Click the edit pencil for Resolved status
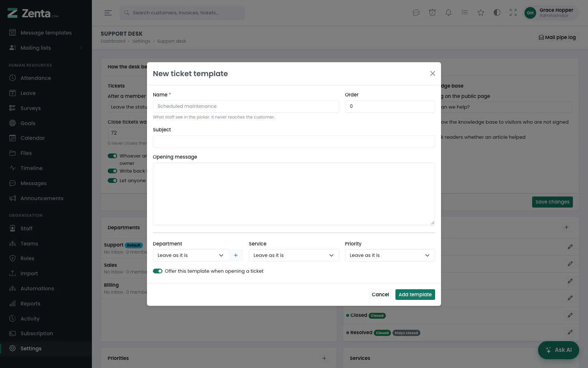The height and width of the screenshot is (368, 588). 570,332
